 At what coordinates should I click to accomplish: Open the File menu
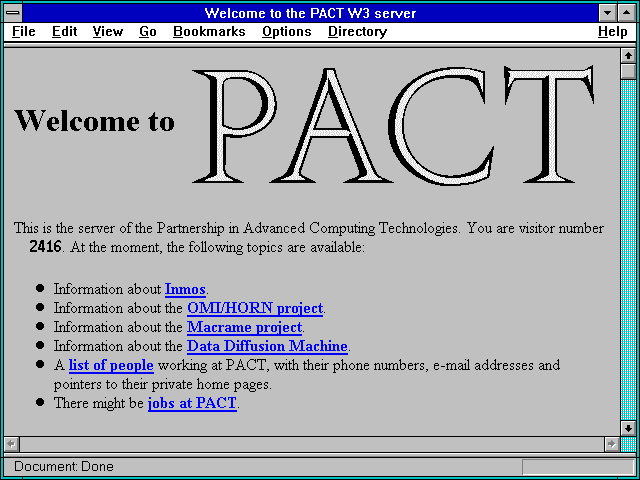(24, 31)
